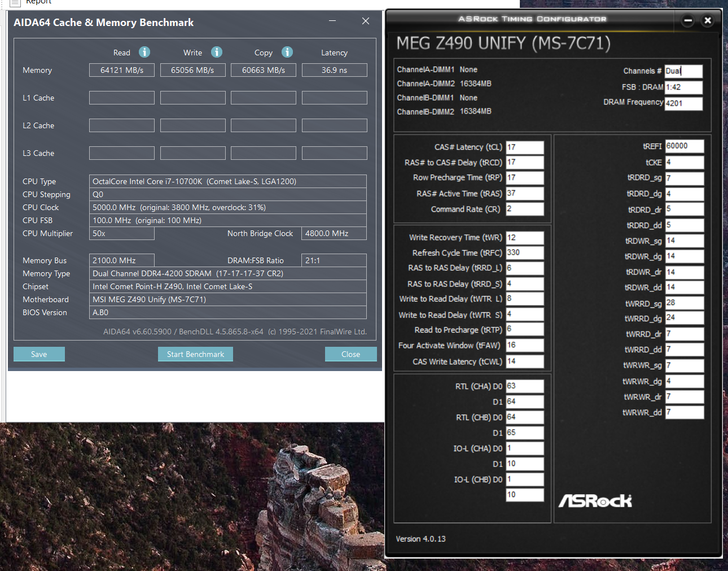This screenshot has height=571, width=728.
Task: Click the Write Recovery Time (tWR) field
Action: pos(525,238)
